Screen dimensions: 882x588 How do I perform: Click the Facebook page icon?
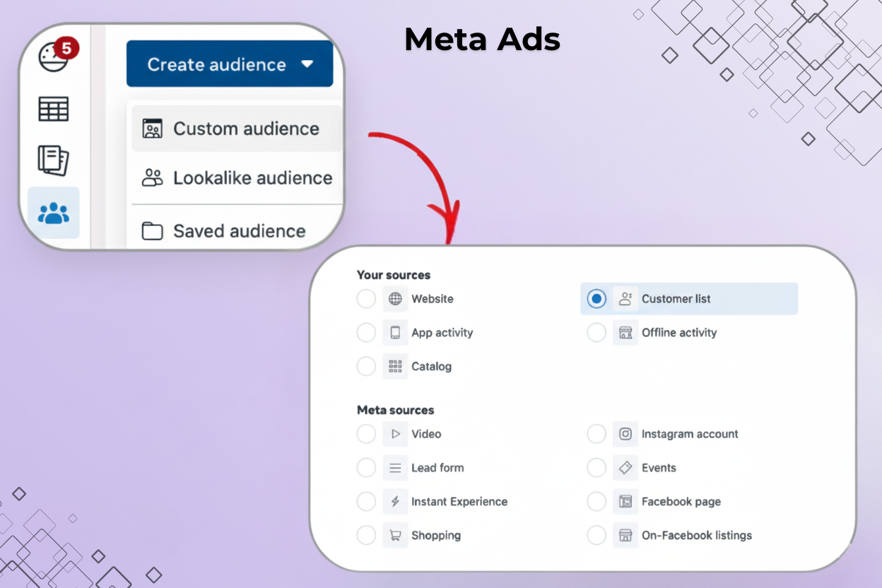coord(625,502)
